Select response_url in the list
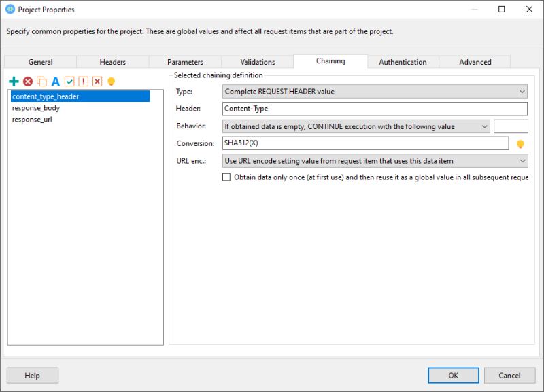The width and height of the screenshot is (544, 392). click(32, 119)
